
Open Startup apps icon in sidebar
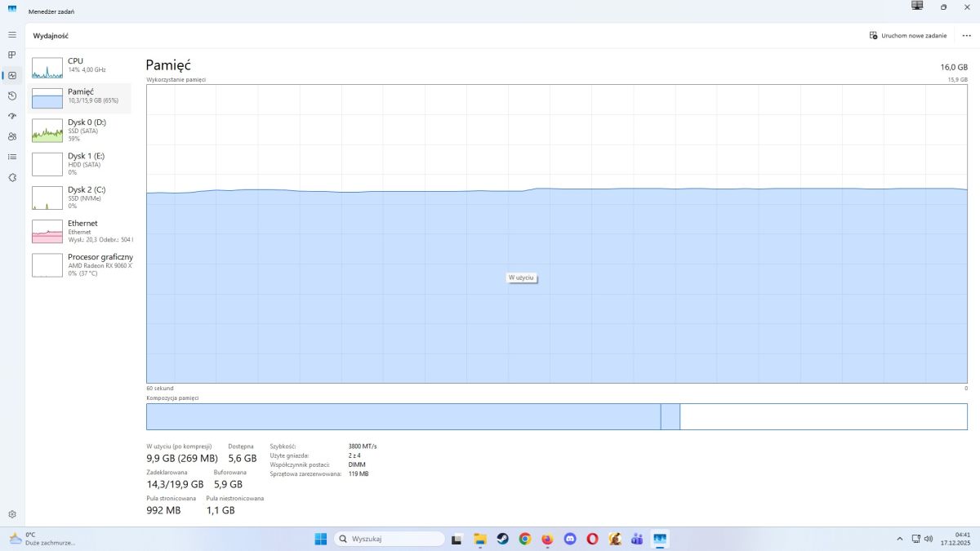[x=12, y=116]
